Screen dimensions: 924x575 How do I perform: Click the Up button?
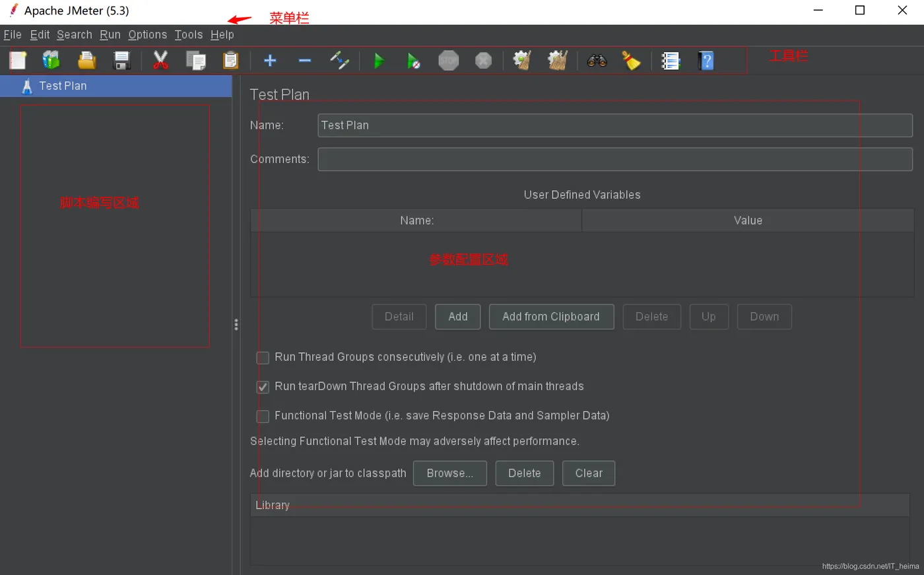click(x=709, y=317)
